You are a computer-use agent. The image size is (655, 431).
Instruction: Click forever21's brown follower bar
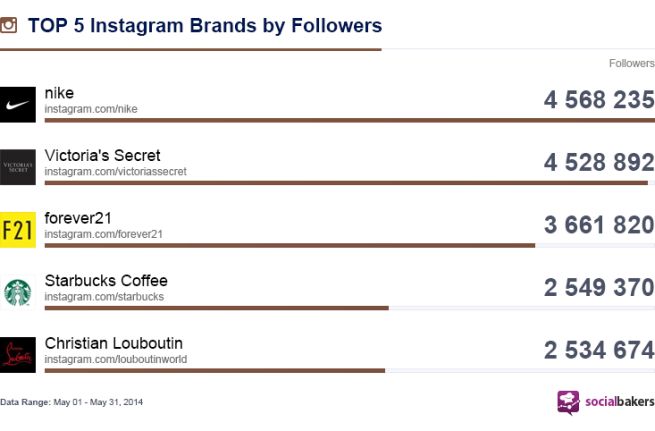click(x=290, y=245)
